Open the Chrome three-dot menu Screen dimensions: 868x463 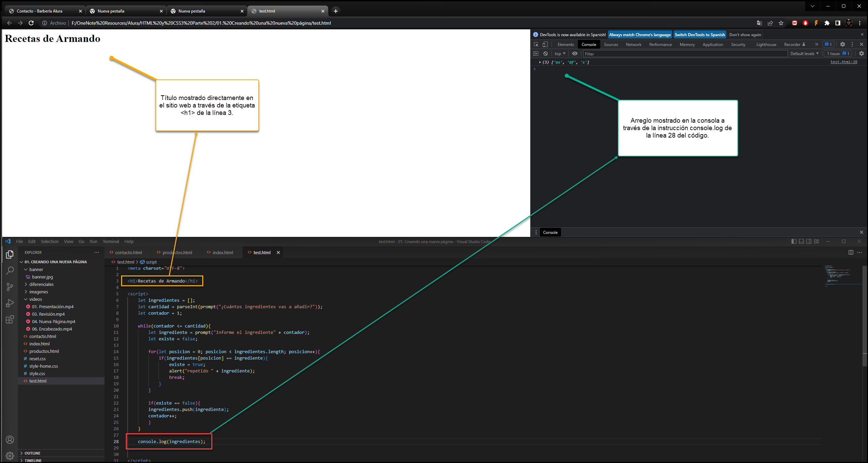860,23
